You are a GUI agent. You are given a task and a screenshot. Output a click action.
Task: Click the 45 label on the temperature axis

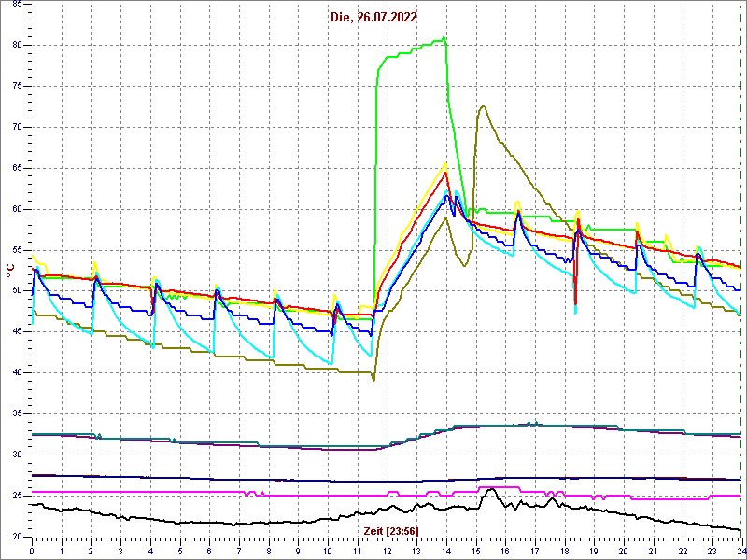[x=17, y=332]
